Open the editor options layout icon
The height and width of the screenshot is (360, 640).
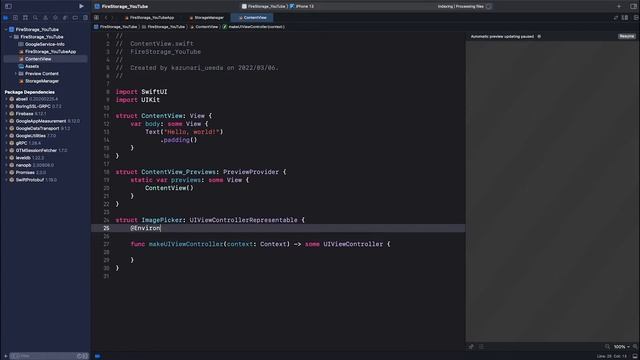(x=625, y=18)
